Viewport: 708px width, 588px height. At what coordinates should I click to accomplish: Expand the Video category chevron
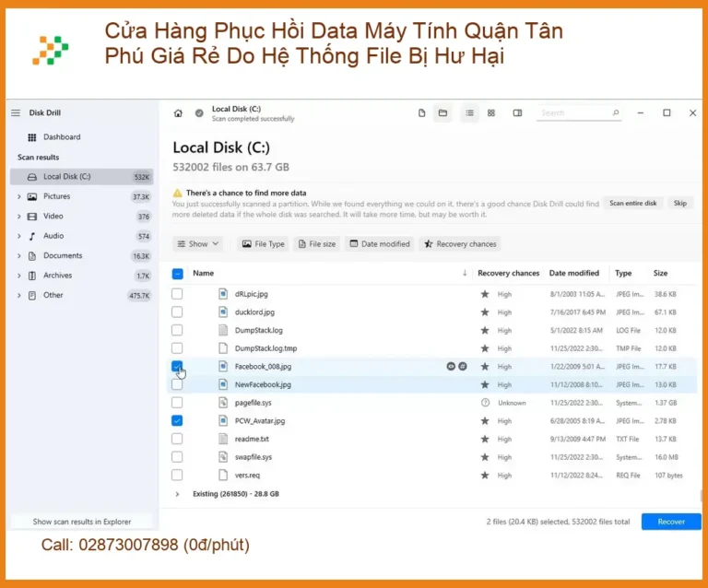(x=19, y=217)
